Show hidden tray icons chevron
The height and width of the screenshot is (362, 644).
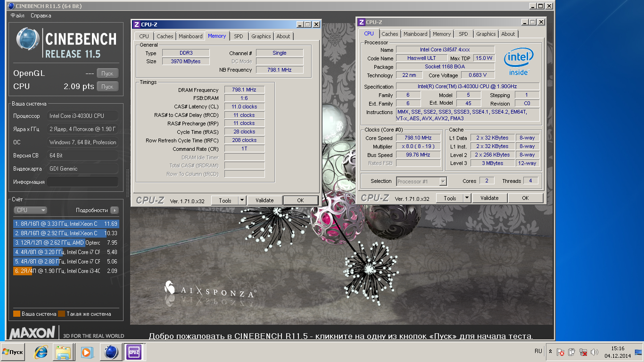coord(550,352)
